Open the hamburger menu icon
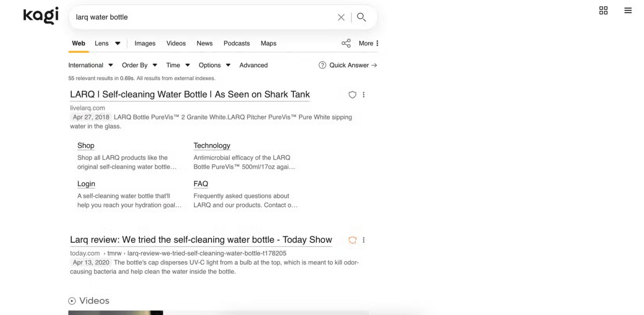644x315 pixels. pos(628,11)
